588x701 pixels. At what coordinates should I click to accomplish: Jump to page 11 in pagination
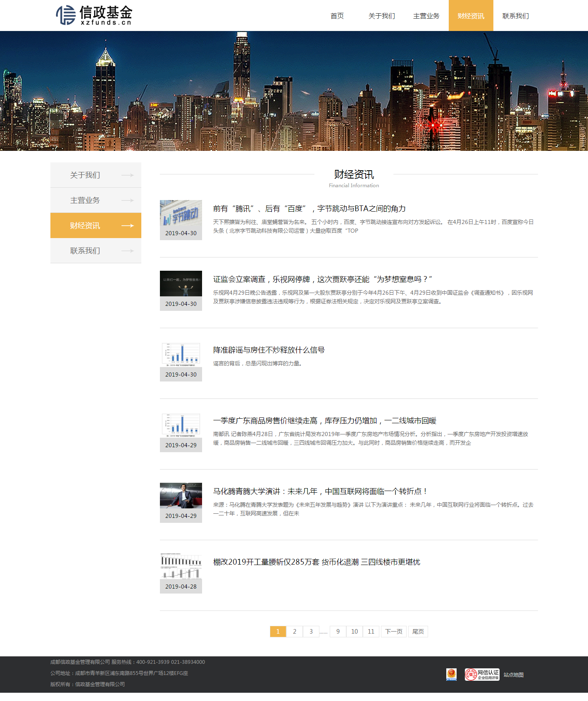coord(371,632)
